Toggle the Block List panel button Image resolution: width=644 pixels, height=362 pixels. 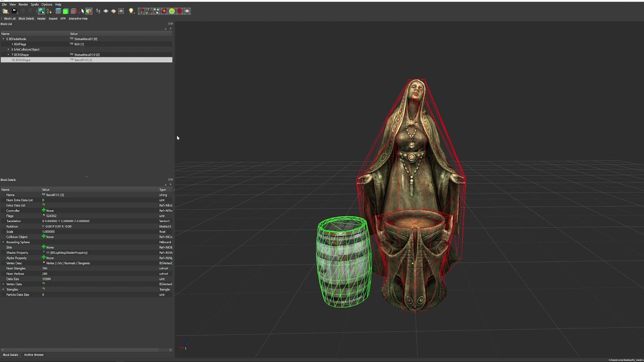coord(10,19)
